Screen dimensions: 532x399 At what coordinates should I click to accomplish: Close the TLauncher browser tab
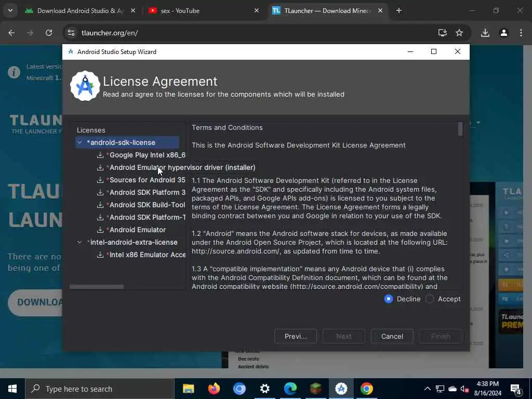point(380,11)
